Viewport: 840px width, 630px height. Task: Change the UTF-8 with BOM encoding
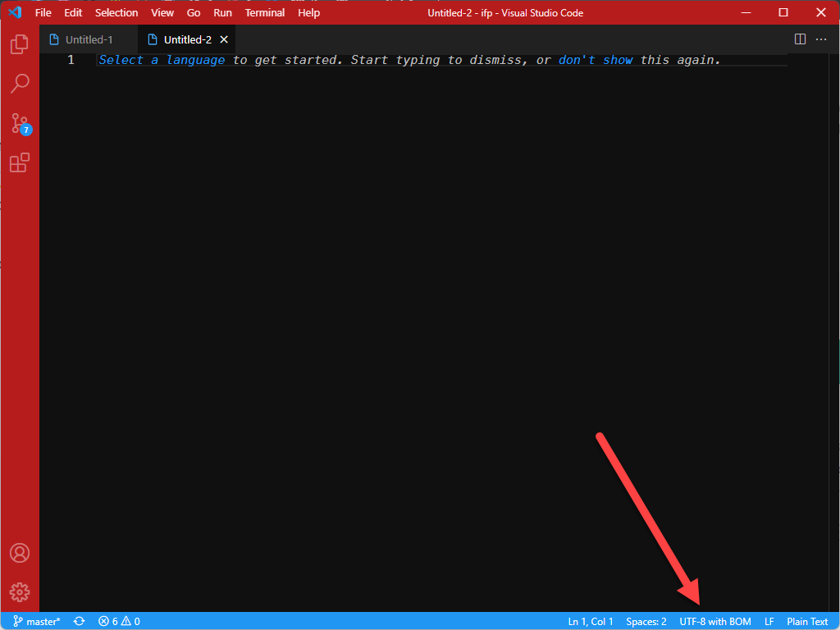pyautogui.click(x=714, y=621)
